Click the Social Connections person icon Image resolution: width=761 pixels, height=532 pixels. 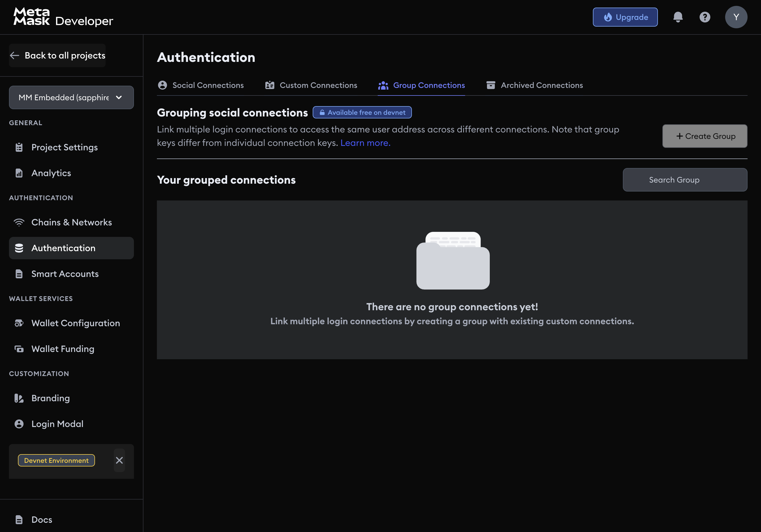click(163, 85)
